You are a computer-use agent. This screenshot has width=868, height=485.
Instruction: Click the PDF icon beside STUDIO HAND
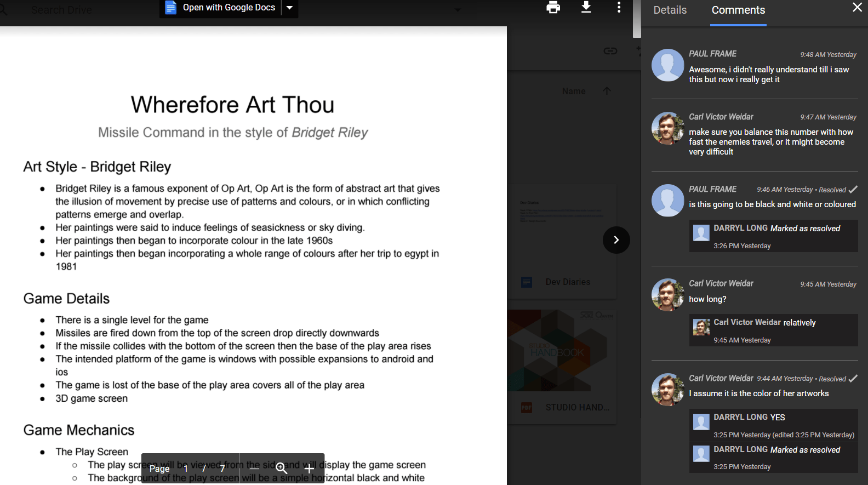pyautogui.click(x=527, y=408)
